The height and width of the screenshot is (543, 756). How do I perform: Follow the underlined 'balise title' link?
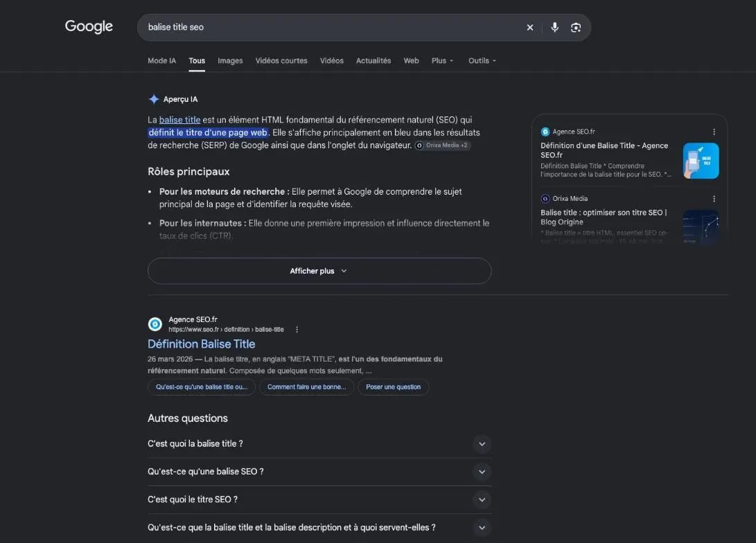(180, 120)
